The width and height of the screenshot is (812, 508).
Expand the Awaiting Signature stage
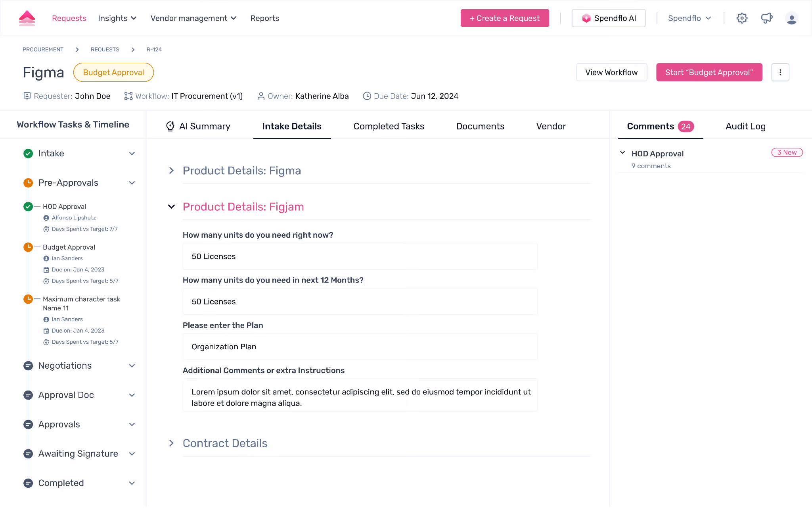coord(132,454)
